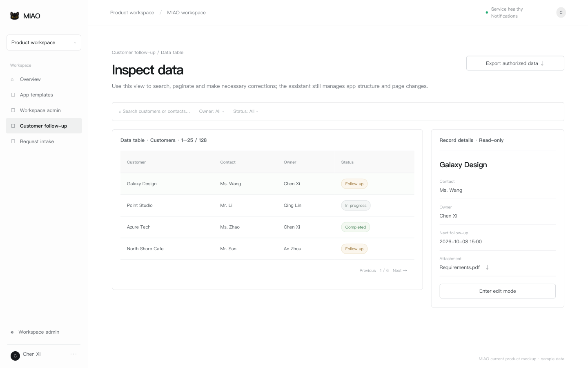Image resolution: width=588 pixels, height=368 pixels.
Task: Open the Product workspace selector dropdown
Action: pyautogui.click(x=44, y=43)
